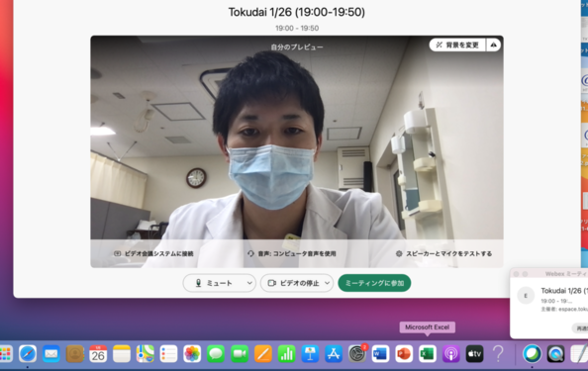Click the Webex app icon in dock
The width and height of the screenshot is (588, 371).
tap(533, 354)
